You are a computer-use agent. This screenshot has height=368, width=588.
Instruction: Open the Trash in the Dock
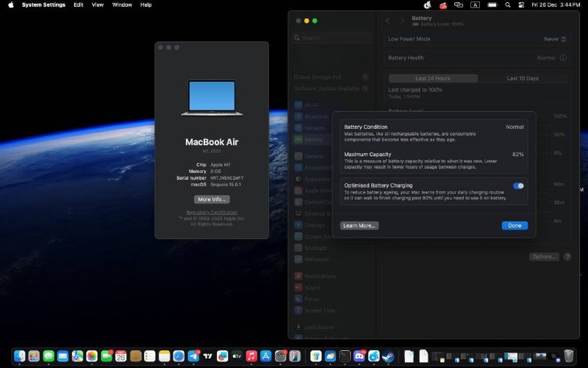tap(568, 355)
